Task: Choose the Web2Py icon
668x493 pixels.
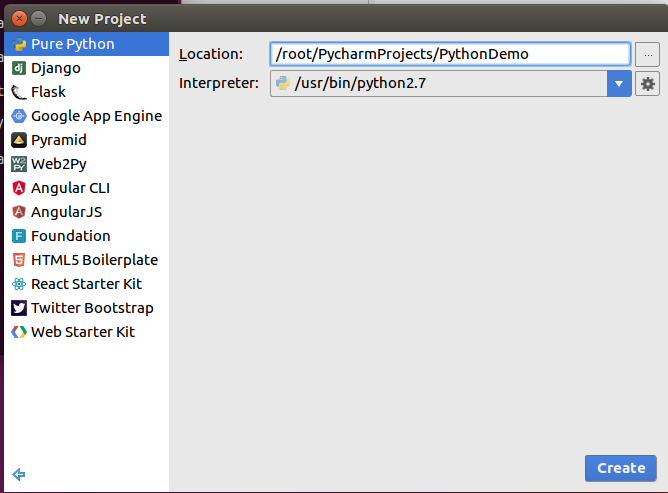Action: click(19, 164)
